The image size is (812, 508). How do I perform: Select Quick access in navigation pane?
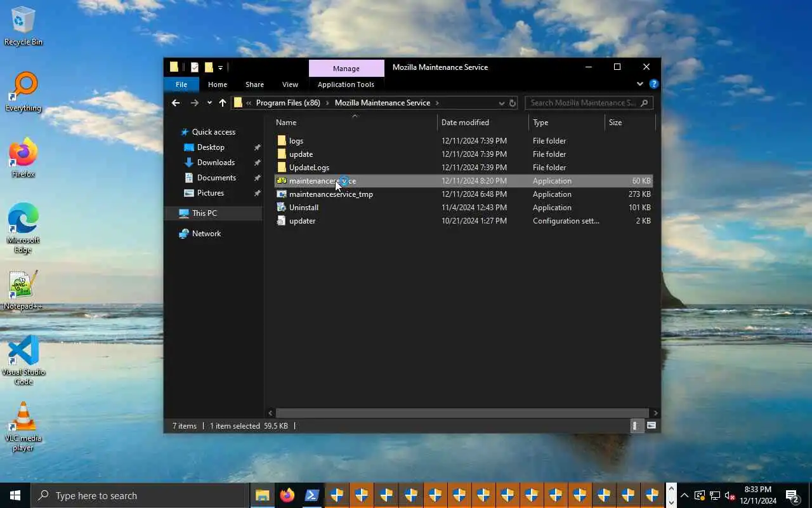213,132
